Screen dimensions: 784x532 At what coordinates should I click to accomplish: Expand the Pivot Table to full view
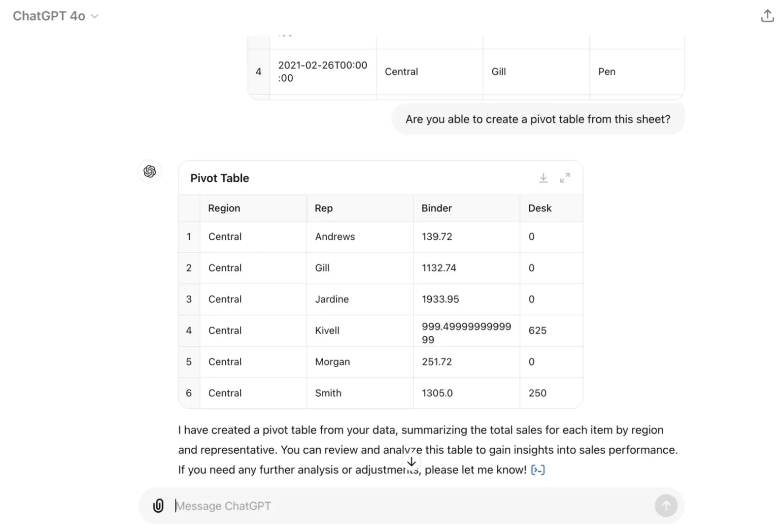click(x=565, y=178)
